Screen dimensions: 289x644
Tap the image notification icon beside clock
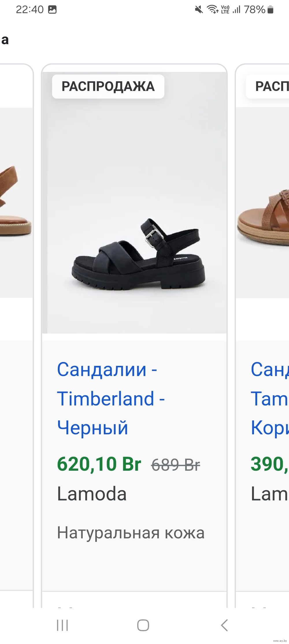[x=52, y=10]
